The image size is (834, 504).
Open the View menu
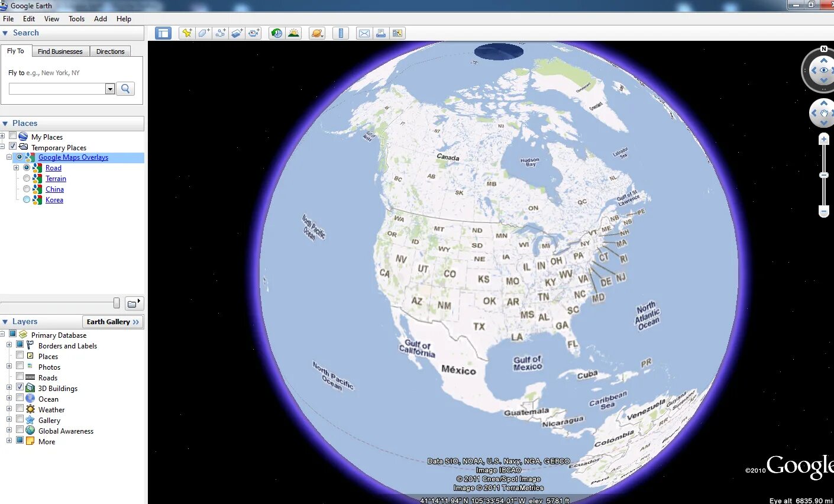pyautogui.click(x=51, y=19)
